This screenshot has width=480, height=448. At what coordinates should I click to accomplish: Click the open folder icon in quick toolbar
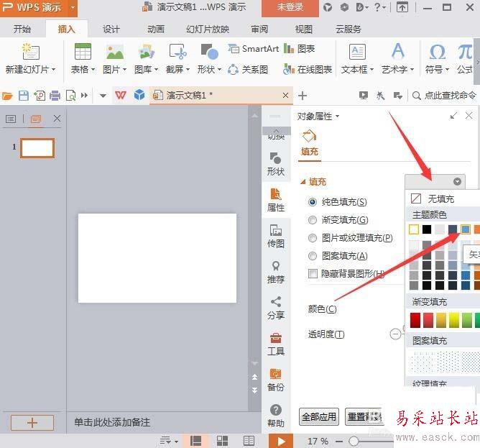(x=7, y=96)
